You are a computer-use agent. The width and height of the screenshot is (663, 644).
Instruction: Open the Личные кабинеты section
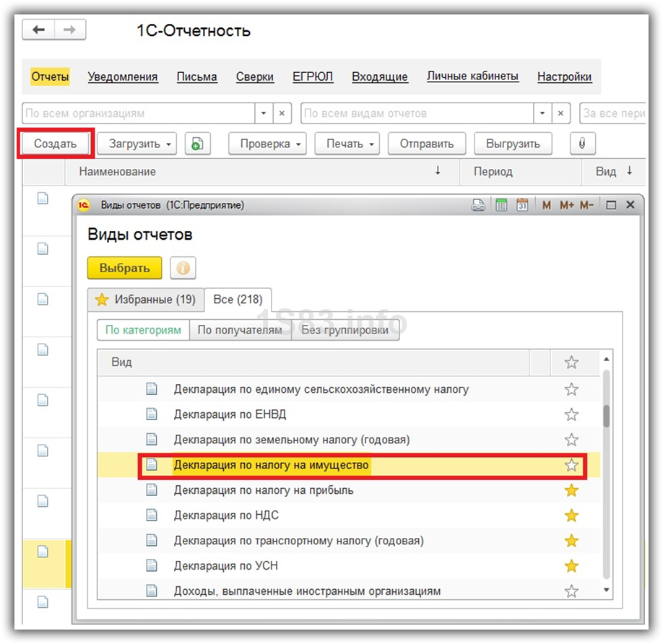[472, 76]
